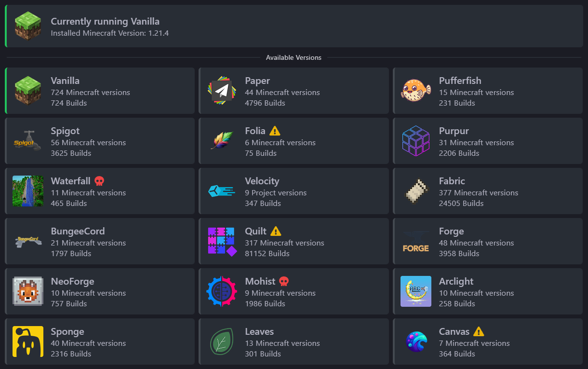This screenshot has height=369, width=588.
Task: Open the BungeeCord server card
Action: (x=100, y=241)
